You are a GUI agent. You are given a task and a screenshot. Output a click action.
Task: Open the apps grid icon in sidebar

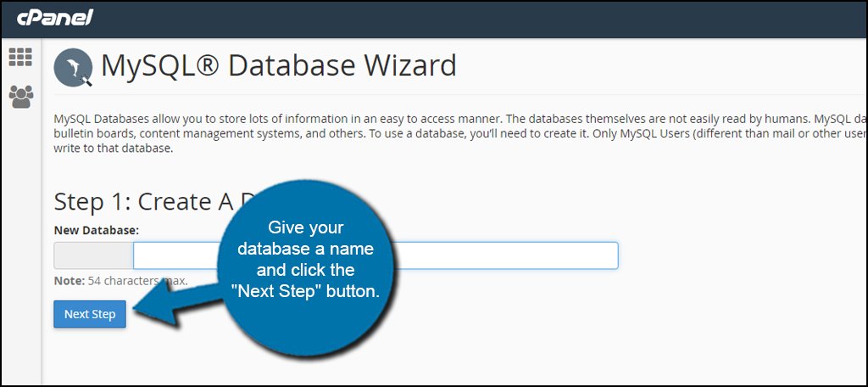pyautogui.click(x=20, y=57)
